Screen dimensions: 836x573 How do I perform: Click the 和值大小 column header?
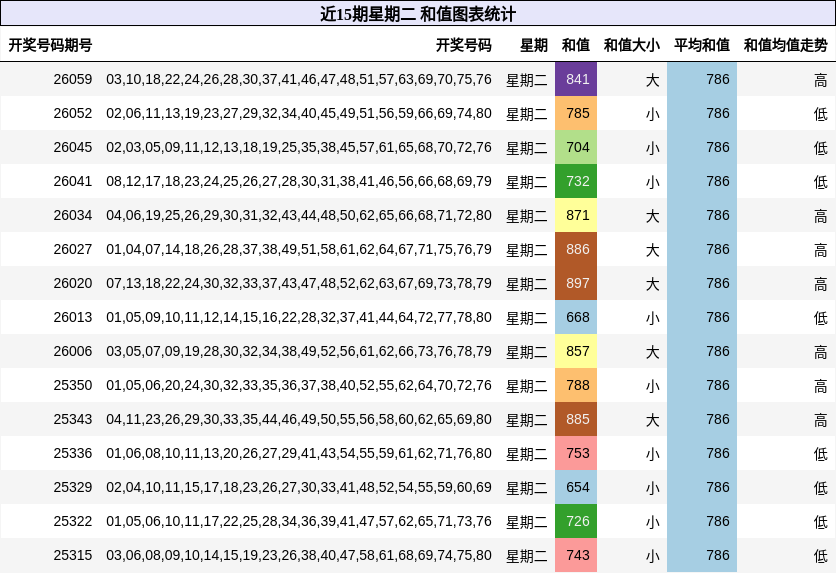[x=632, y=45]
